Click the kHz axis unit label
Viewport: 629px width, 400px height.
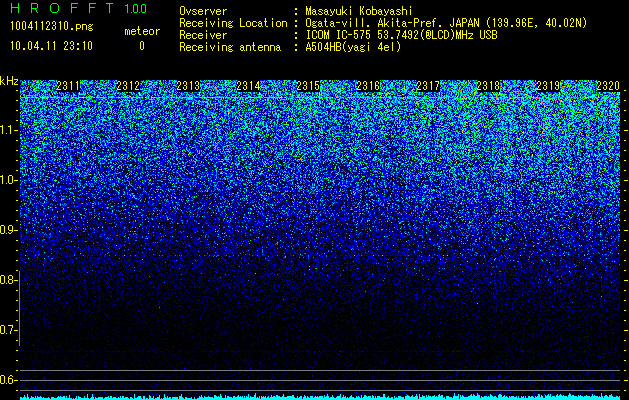pyautogui.click(x=9, y=81)
